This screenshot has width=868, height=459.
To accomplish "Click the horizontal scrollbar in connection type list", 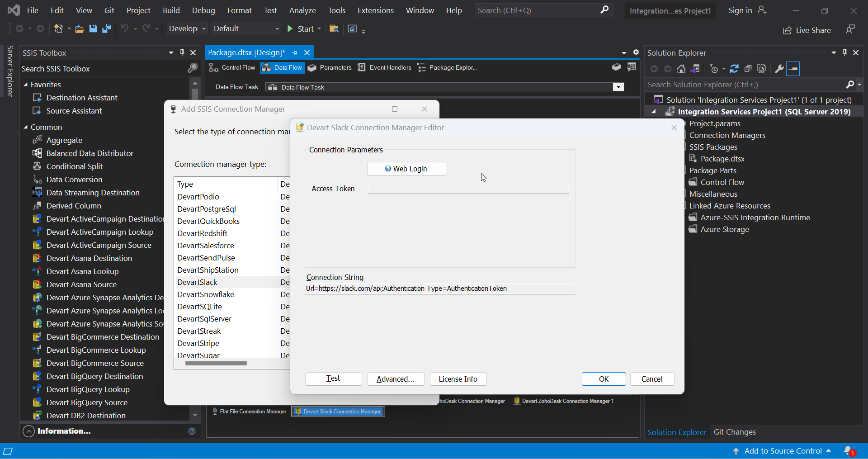I will 216,363.
